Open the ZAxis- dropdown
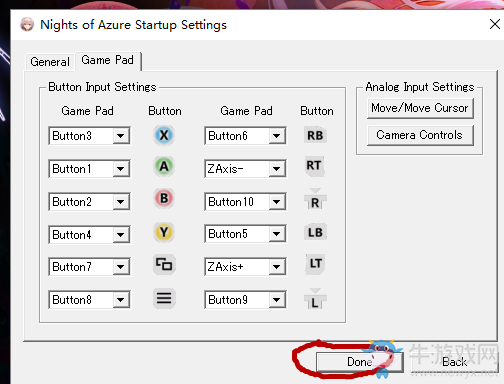504x384 pixels. click(x=276, y=169)
